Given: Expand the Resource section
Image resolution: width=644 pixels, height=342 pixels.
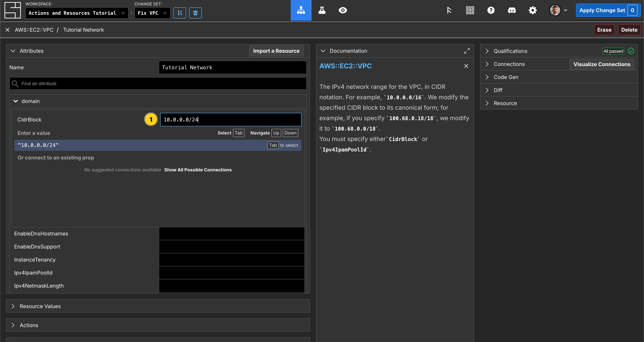Looking at the screenshot, I should pyautogui.click(x=559, y=103).
